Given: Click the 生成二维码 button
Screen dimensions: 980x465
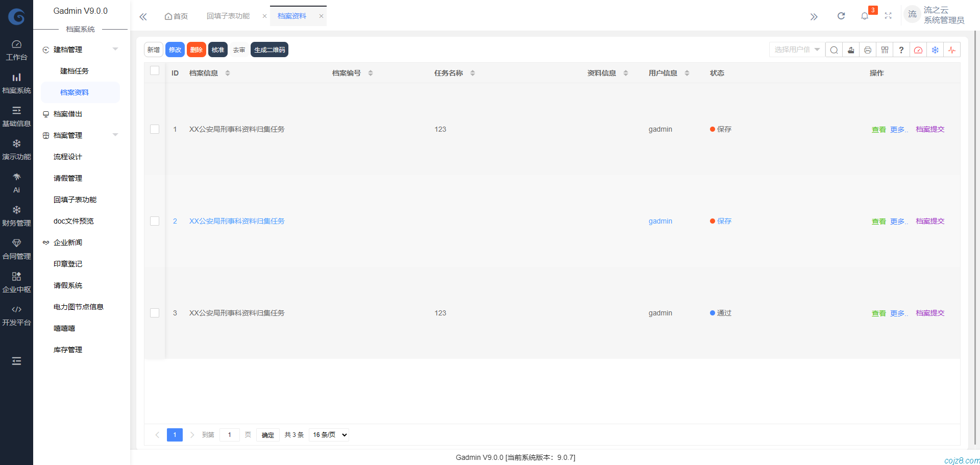Looking at the screenshot, I should [x=269, y=50].
